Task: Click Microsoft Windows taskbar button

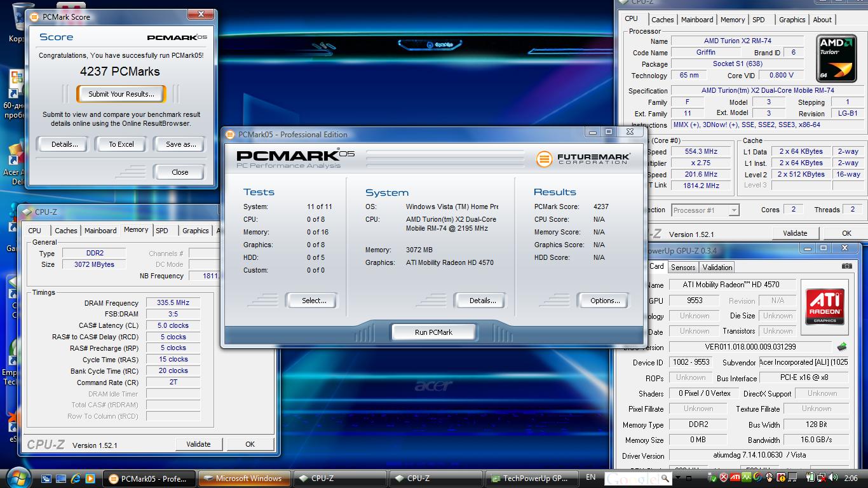Action: (x=245, y=478)
